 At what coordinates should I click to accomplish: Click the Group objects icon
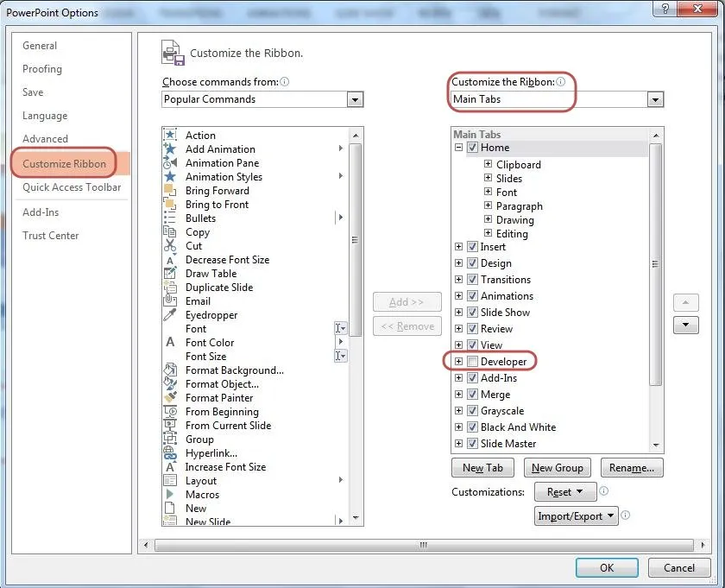tap(170, 439)
